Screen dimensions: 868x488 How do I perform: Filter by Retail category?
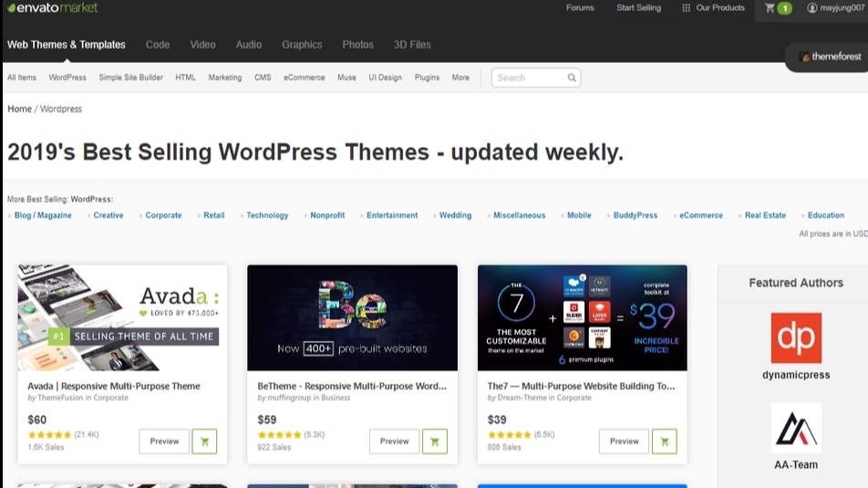tap(213, 215)
